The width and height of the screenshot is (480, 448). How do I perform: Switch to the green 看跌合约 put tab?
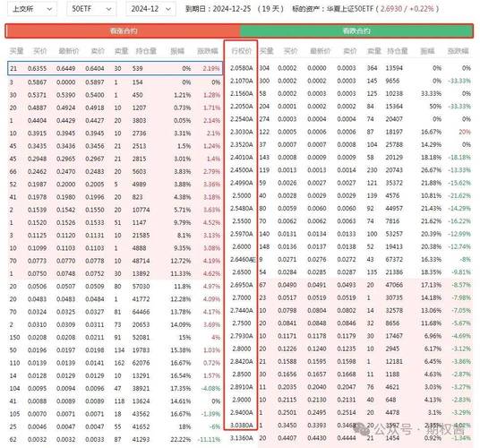click(x=356, y=31)
